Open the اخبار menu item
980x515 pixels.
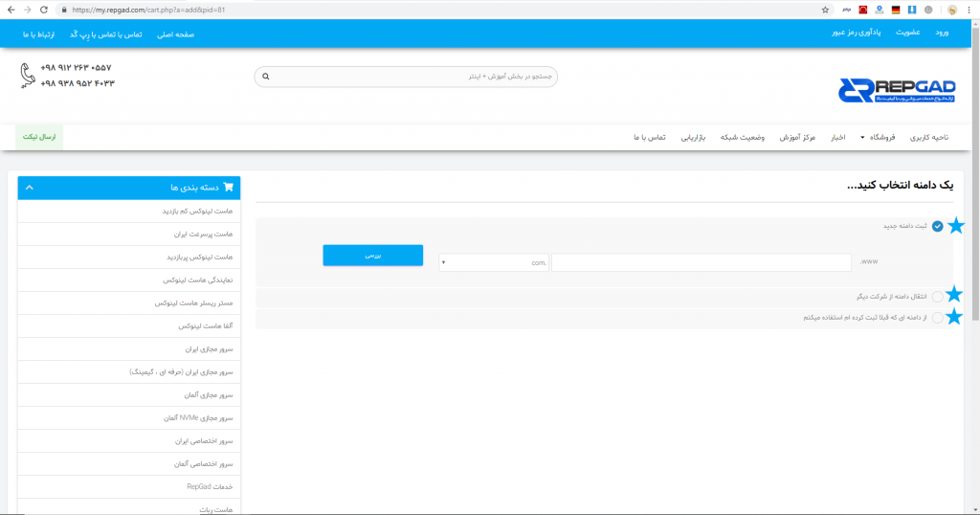coord(838,138)
